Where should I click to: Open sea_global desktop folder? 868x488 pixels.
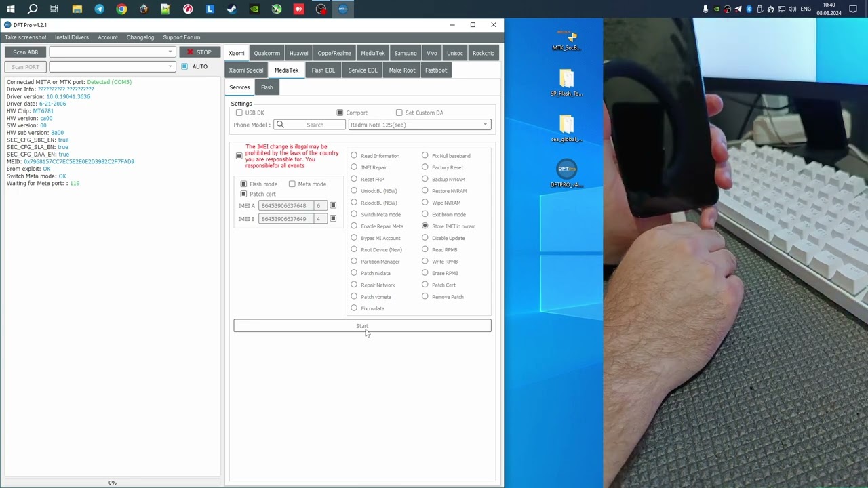point(566,129)
